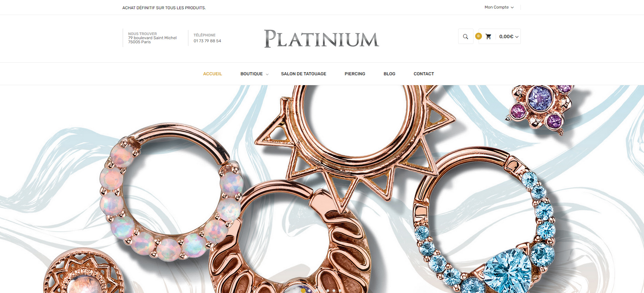Open the Salon de Tatouage page
The image size is (644, 293).
pyautogui.click(x=304, y=74)
